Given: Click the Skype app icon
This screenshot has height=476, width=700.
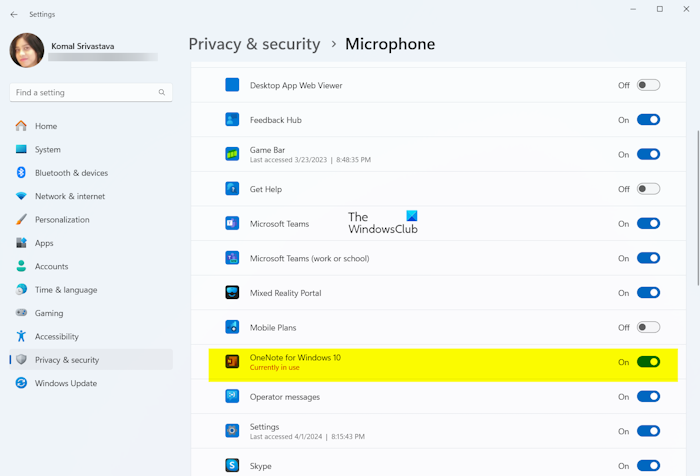Looking at the screenshot, I should point(232,465).
